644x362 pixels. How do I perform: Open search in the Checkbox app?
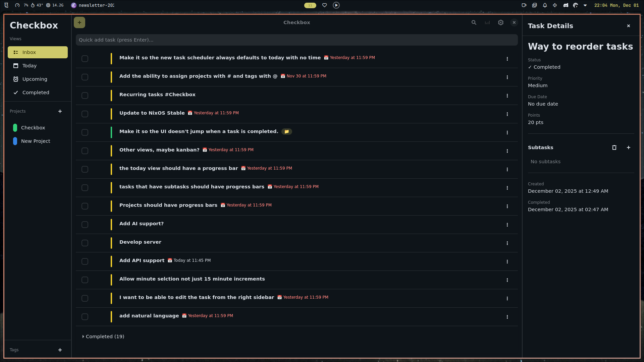pos(474,22)
